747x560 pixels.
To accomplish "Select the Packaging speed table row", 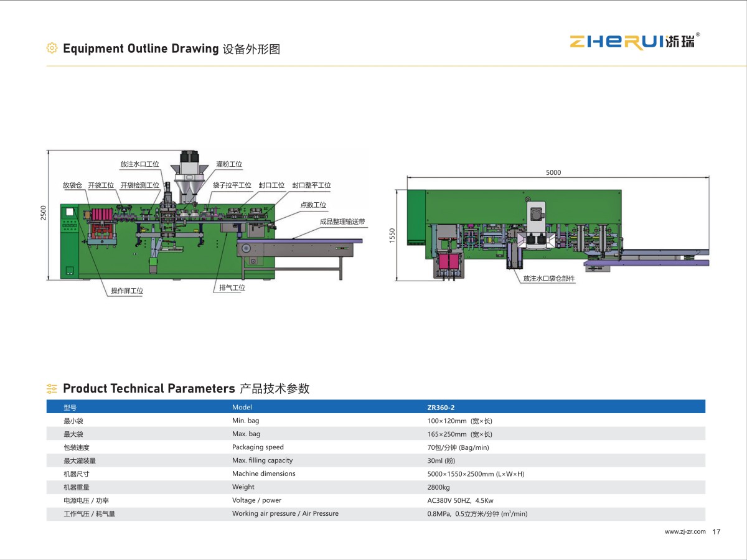I will pos(376,447).
